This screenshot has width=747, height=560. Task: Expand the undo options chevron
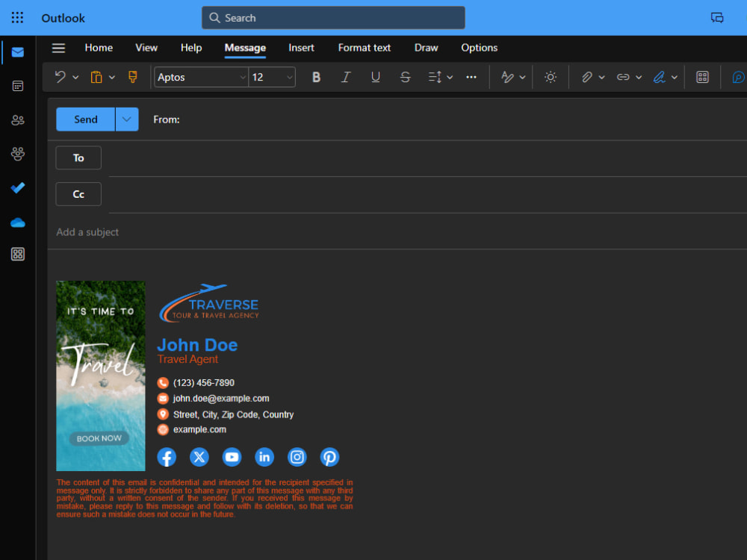coord(75,77)
